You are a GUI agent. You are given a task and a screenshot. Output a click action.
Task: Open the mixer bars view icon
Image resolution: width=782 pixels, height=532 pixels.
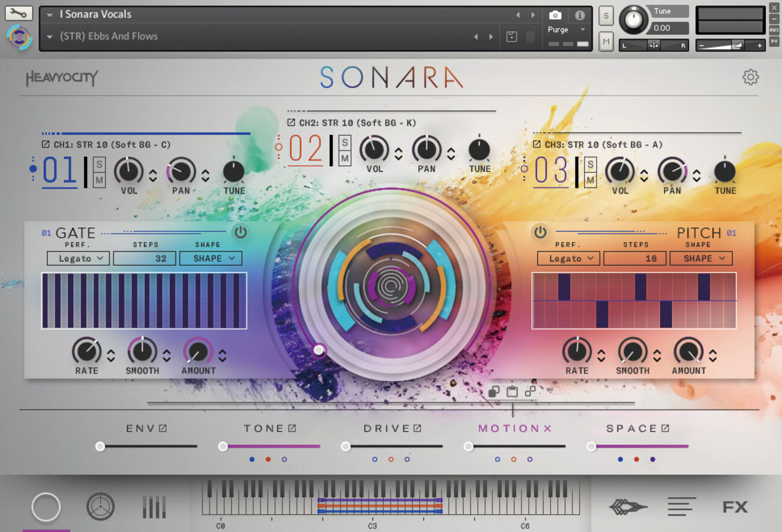pyautogui.click(x=154, y=507)
